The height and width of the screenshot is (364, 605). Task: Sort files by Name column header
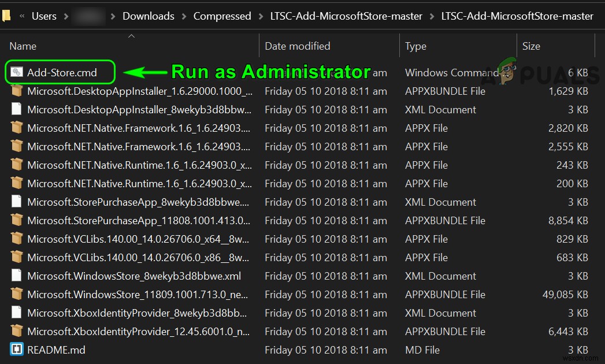point(23,46)
